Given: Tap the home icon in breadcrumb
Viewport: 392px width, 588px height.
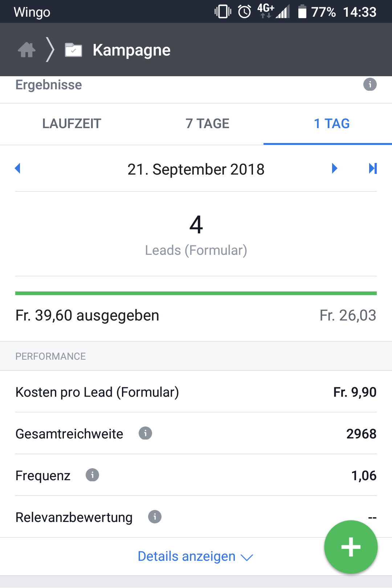Looking at the screenshot, I should (x=27, y=50).
